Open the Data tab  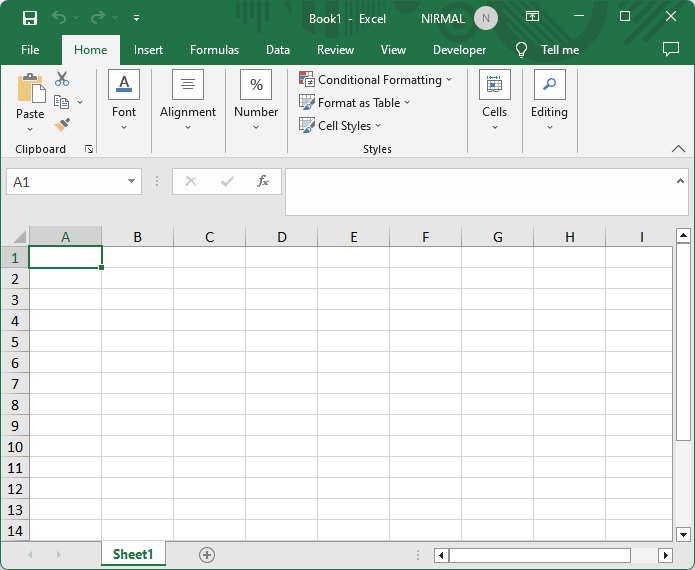point(278,50)
